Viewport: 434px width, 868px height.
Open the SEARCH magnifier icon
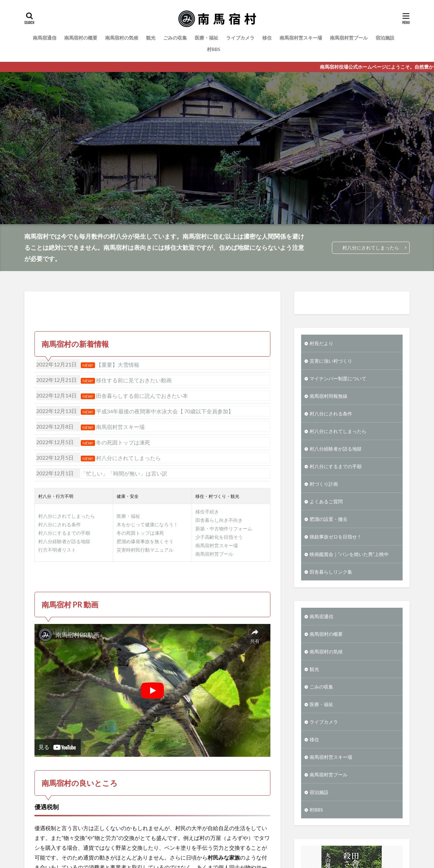pyautogui.click(x=29, y=18)
